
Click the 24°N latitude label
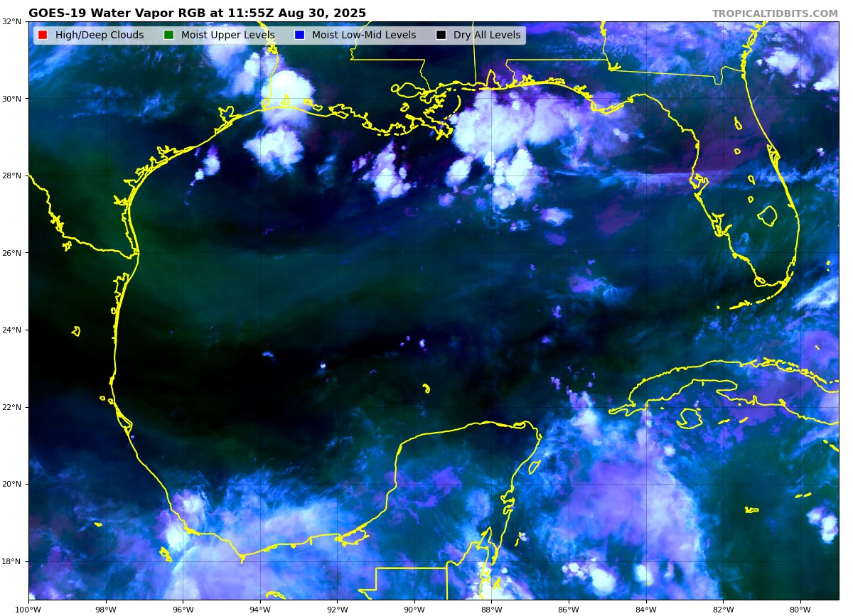13,330
